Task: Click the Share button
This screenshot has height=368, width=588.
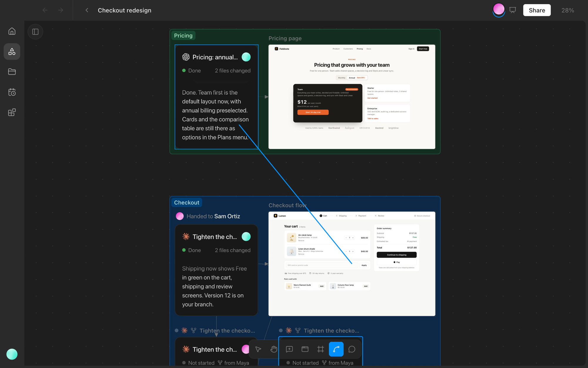Action: click(x=537, y=10)
